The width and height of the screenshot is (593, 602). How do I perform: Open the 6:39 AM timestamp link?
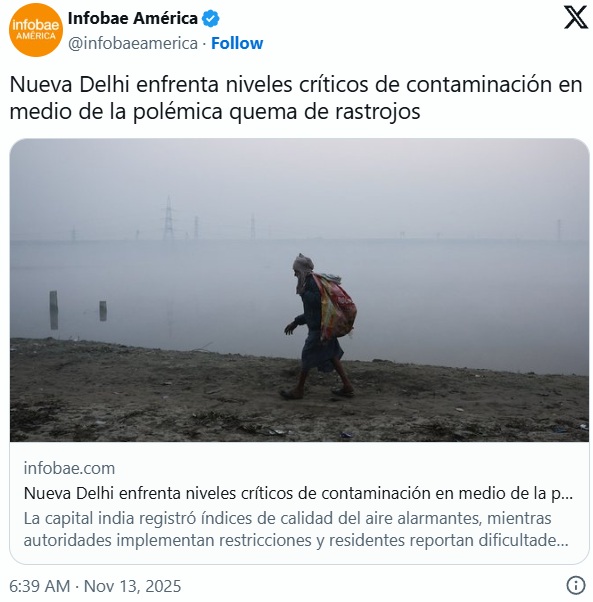pos(40,586)
